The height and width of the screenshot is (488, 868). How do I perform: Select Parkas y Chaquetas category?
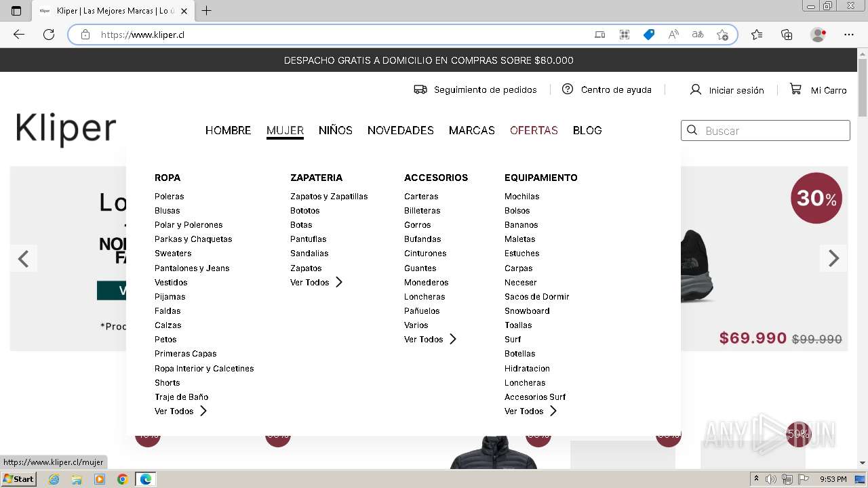pyautogui.click(x=193, y=239)
